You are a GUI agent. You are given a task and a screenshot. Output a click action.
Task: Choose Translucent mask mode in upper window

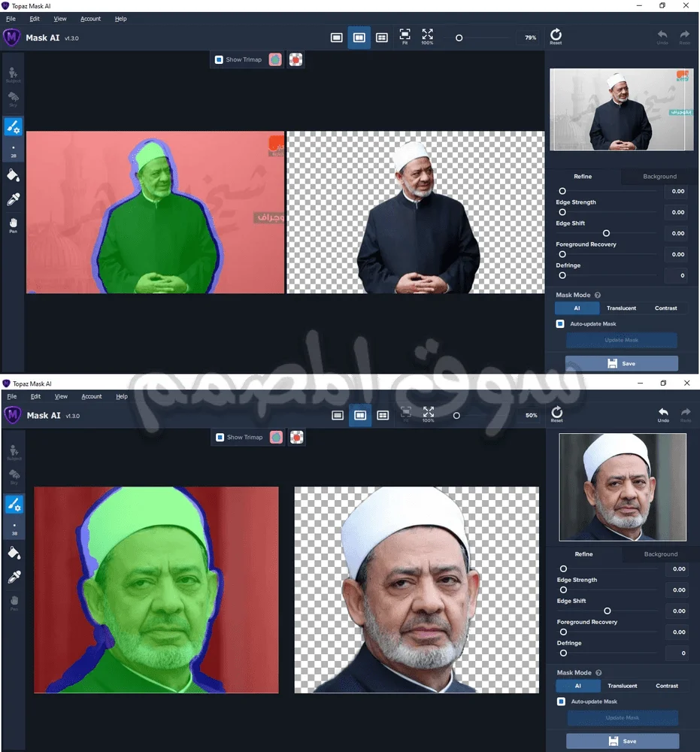(621, 308)
